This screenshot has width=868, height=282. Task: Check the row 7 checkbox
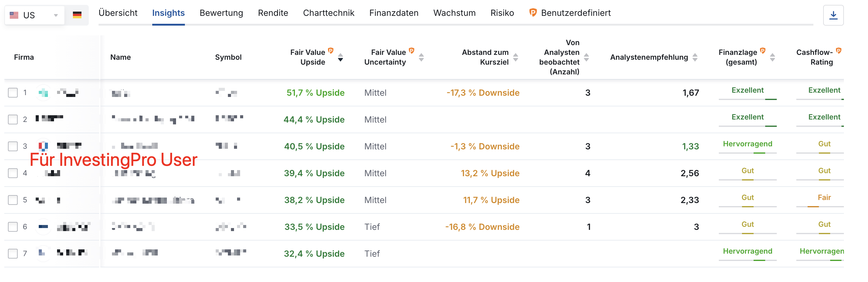click(x=13, y=253)
